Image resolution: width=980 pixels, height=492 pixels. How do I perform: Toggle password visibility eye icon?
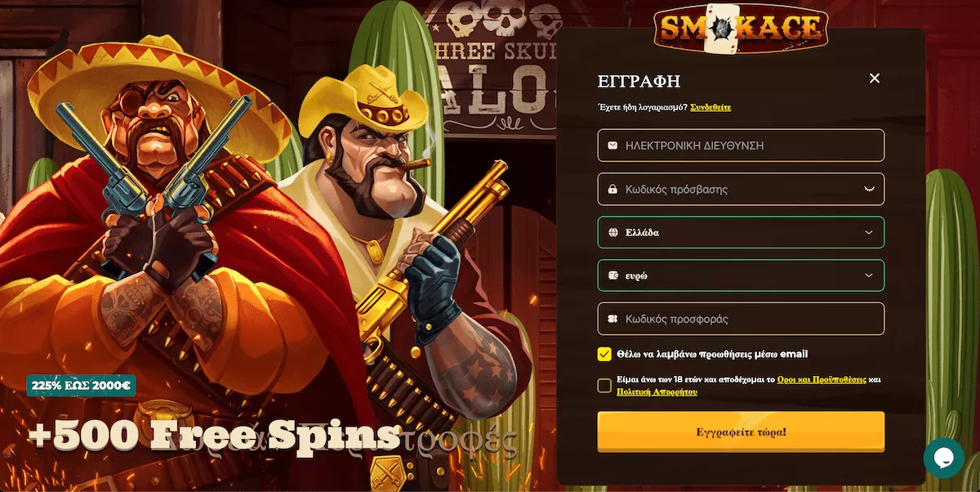(869, 189)
